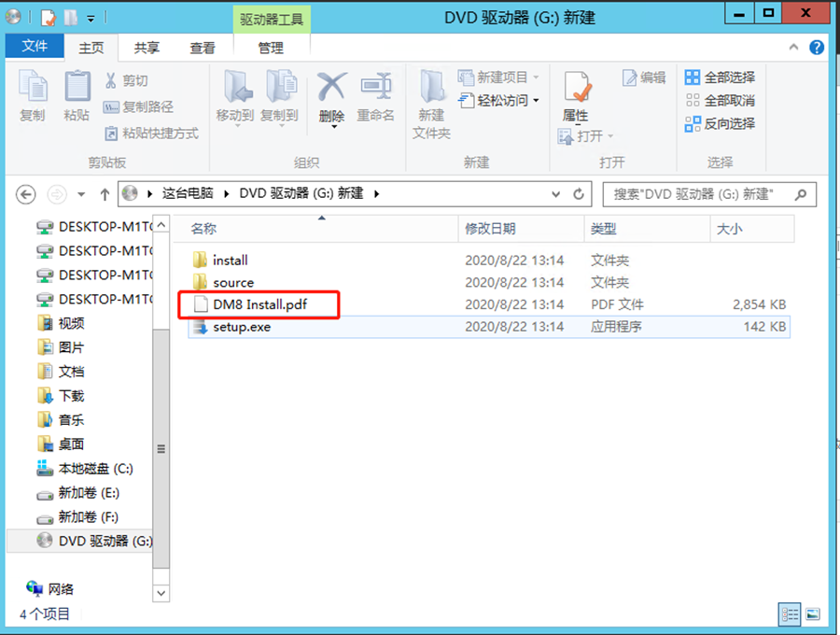Open the File (文件) menu

(35, 47)
